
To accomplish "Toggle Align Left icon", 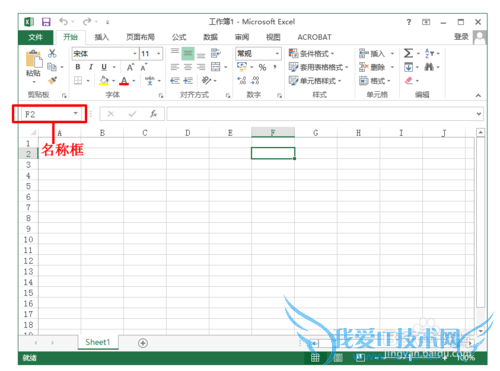I will click(x=175, y=67).
